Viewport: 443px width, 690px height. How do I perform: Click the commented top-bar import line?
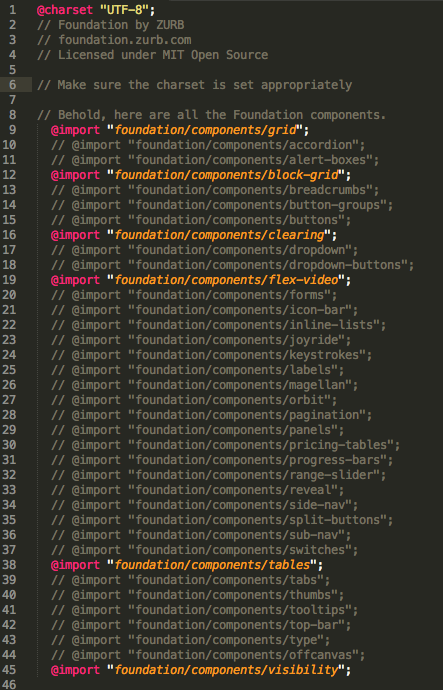201,625
